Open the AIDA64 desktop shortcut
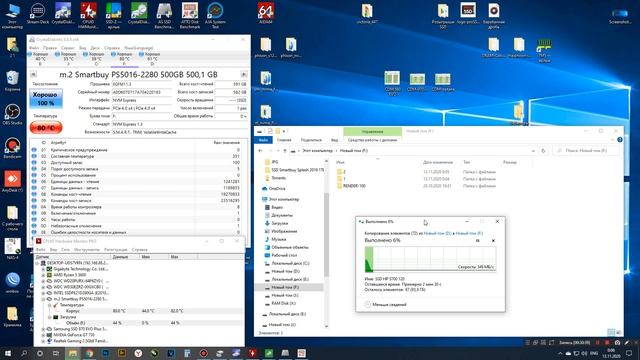Image resolution: width=640 pixels, height=360 pixels. coord(266,13)
